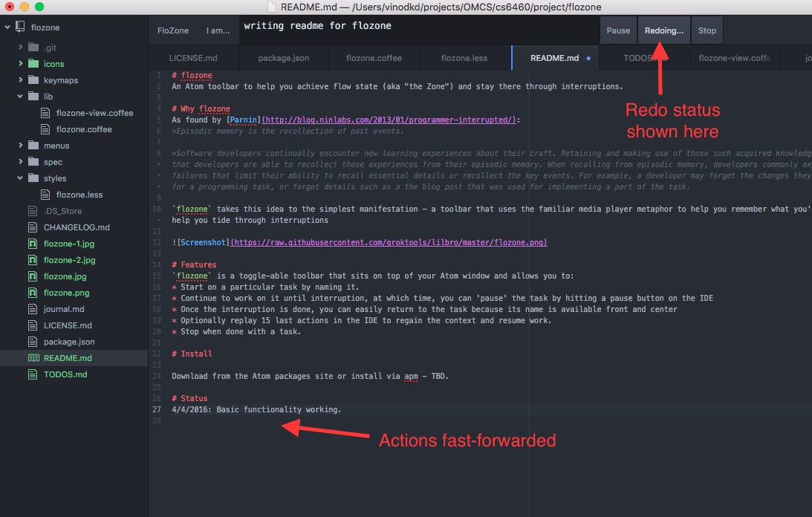Click the Stop button in FloZone toolbar
812x517 pixels.
tap(707, 30)
